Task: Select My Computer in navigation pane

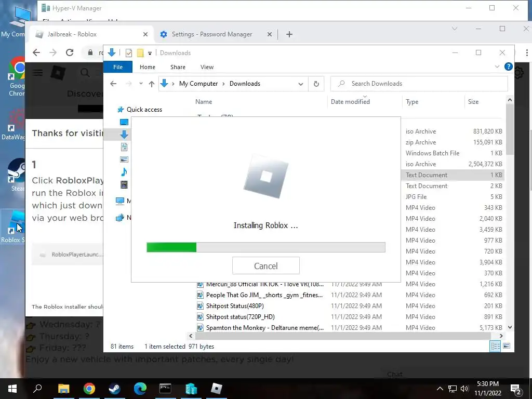Action: pyautogui.click(x=123, y=201)
